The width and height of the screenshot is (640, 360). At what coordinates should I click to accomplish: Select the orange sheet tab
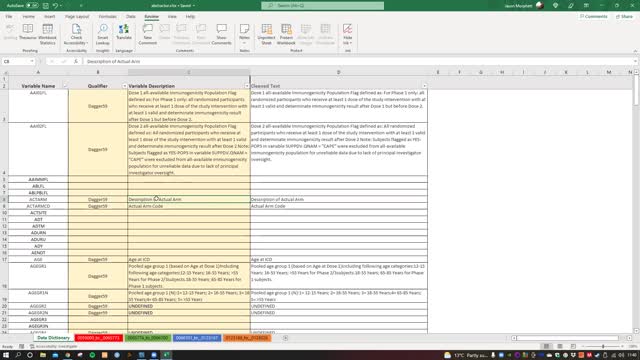coord(247,338)
